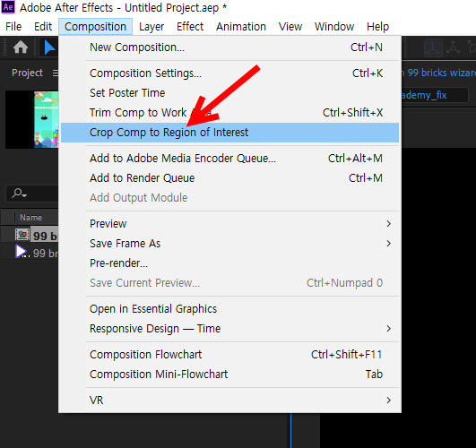This screenshot has width=476, height=448.
Task: Select the 99 b composition item
Action: (x=44, y=236)
